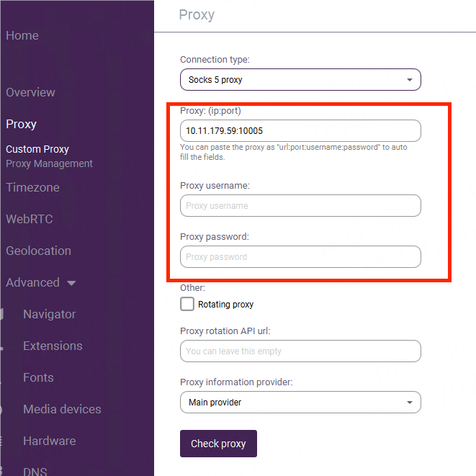The image size is (476, 476).
Task: Enable the Rotating proxy checkbox
Action: click(187, 304)
